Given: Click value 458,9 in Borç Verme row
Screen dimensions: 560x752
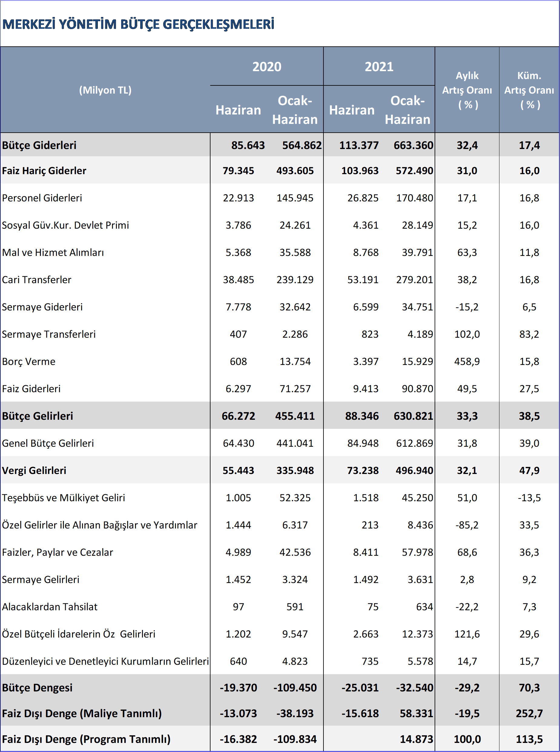Looking at the screenshot, I should (467, 362).
